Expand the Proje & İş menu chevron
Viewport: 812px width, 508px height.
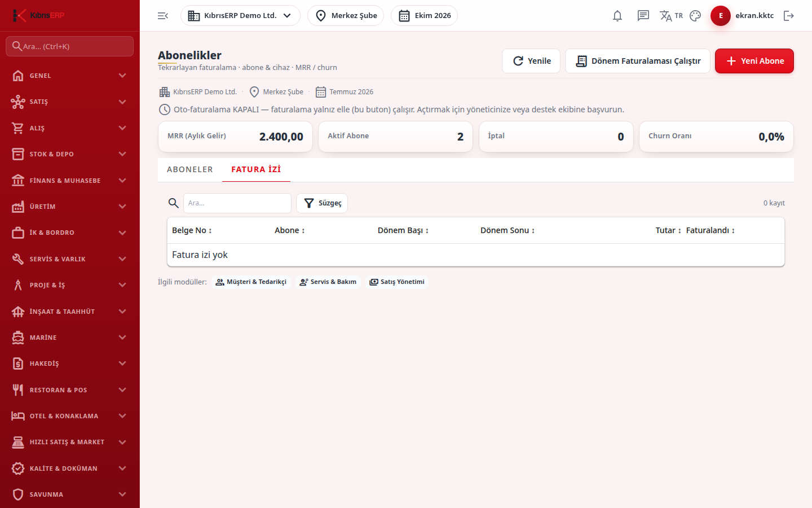point(122,285)
